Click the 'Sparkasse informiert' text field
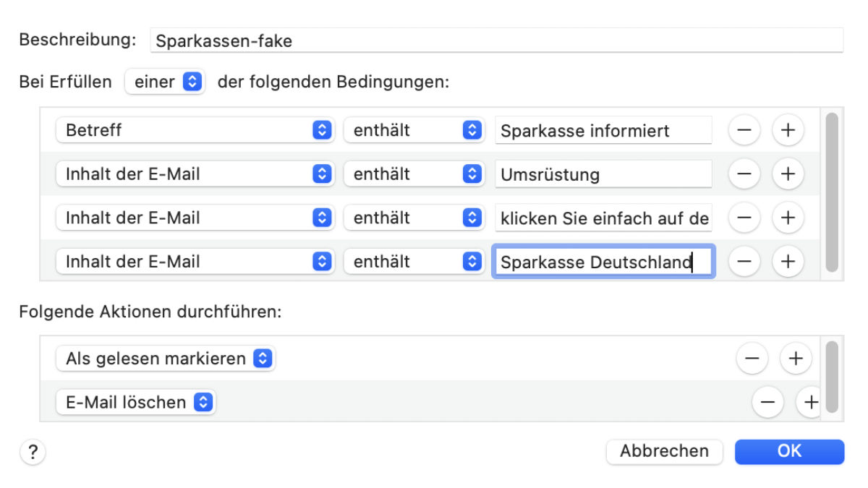868x488 pixels. (x=603, y=131)
